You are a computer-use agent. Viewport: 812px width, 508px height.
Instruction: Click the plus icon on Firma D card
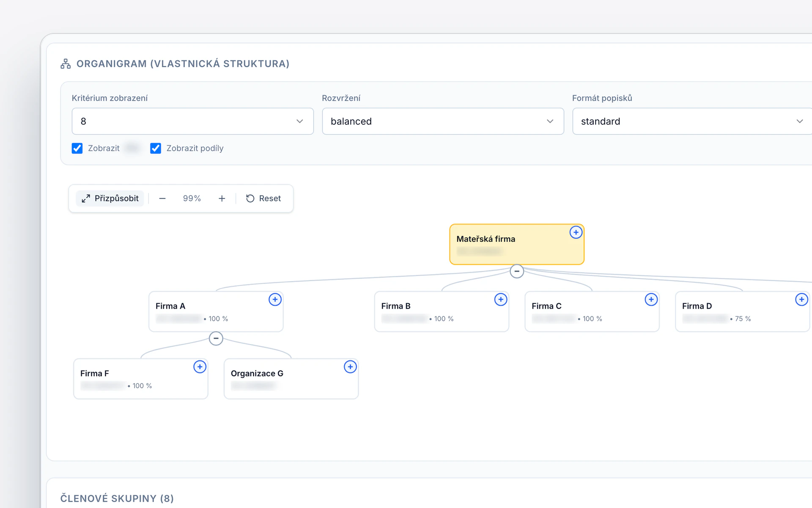tap(801, 300)
